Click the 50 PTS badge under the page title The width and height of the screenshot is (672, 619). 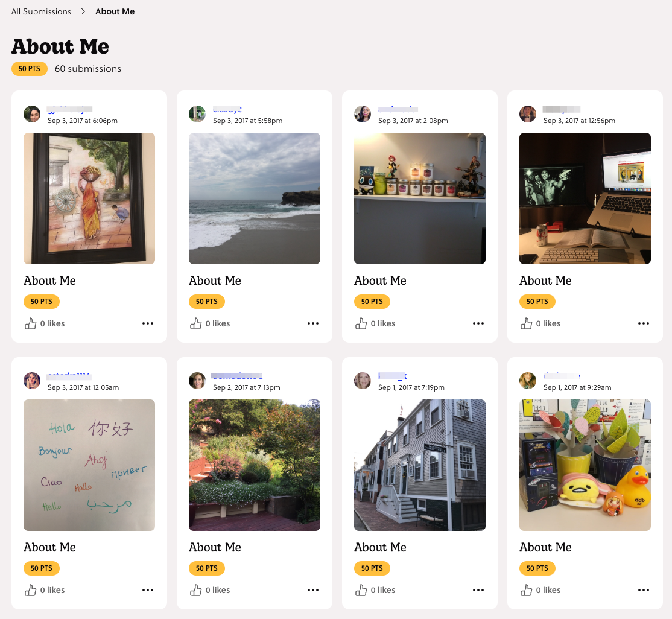(x=29, y=68)
